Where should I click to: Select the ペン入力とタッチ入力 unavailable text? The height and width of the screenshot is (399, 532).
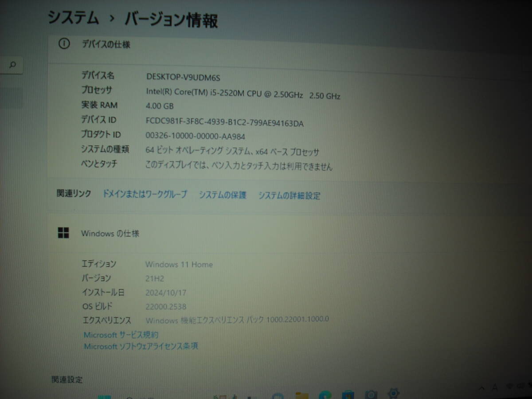pyautogui.click(x=239, y=166)
